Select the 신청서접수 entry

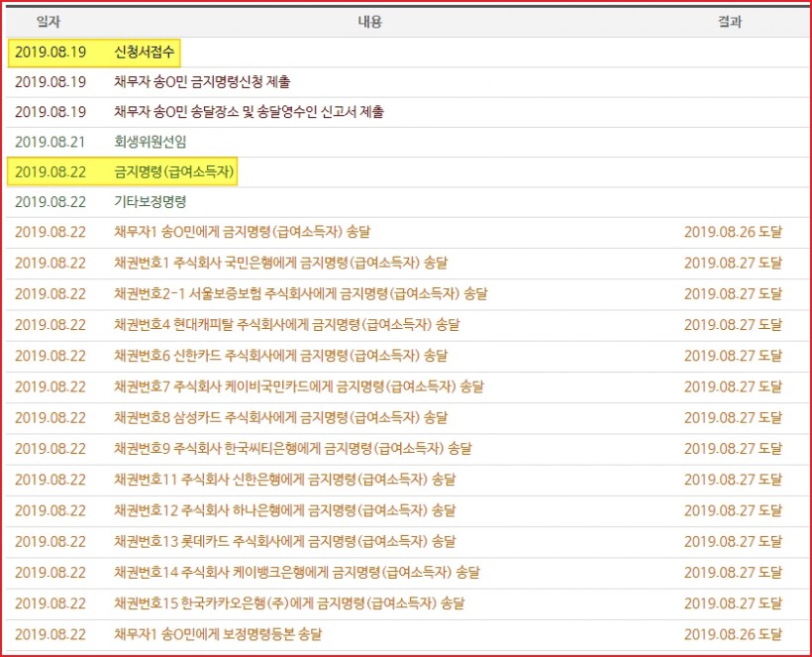[145, 52]
